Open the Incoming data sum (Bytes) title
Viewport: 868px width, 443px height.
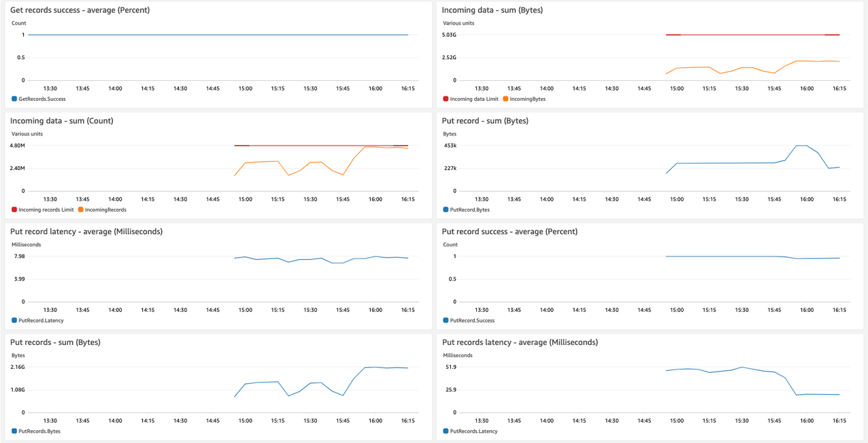coord(493,10)
